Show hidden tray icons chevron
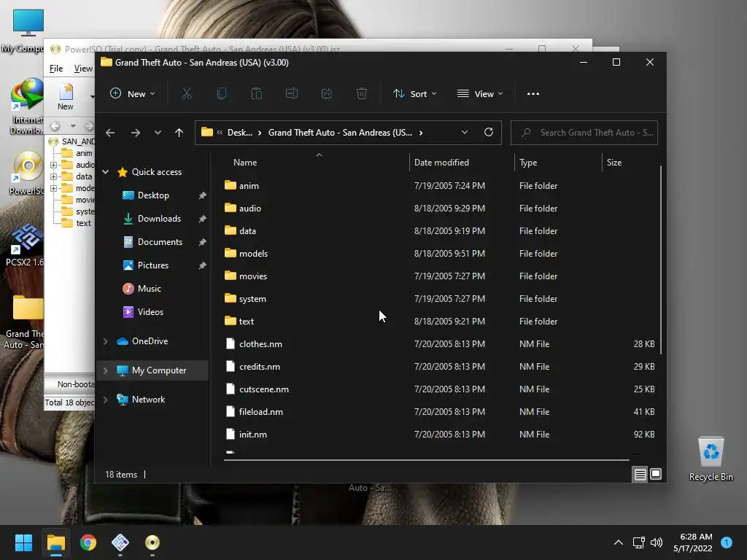Image resolution: width=747 pixels, height=560 pixels. 619,542
